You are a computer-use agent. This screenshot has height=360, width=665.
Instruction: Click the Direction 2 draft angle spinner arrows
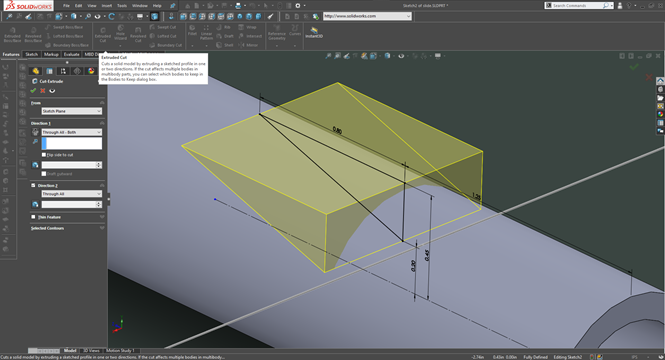point(99,204)
